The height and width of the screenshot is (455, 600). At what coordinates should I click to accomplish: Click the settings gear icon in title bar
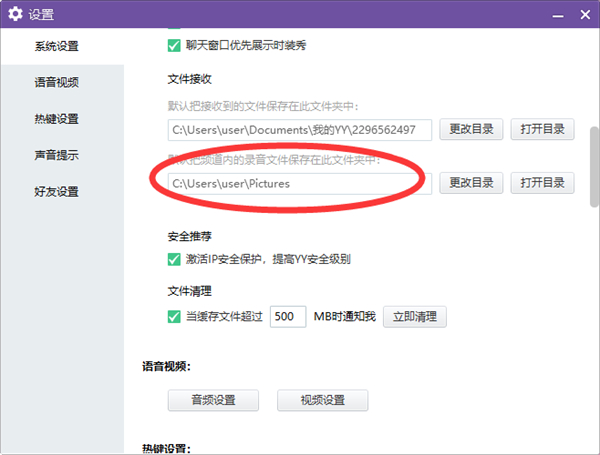click(x=15, y=14)
